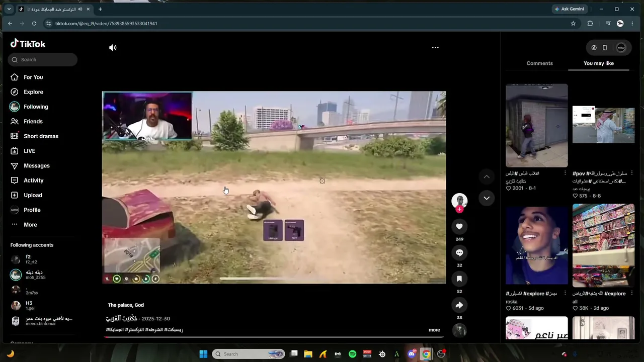Click the #pov hashtag link

pyautogui.click(x=579, y=173)
